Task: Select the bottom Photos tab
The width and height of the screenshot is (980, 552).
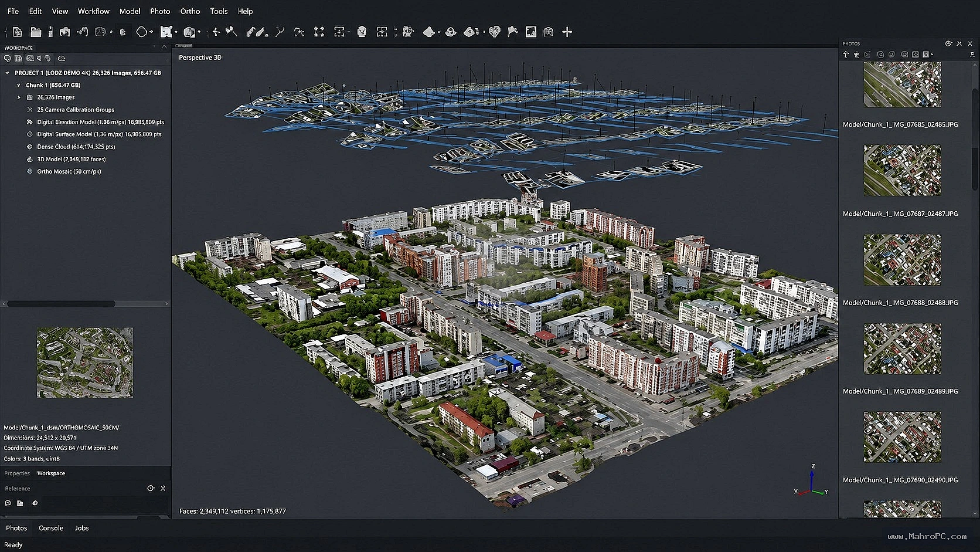Action: [16, 528]
